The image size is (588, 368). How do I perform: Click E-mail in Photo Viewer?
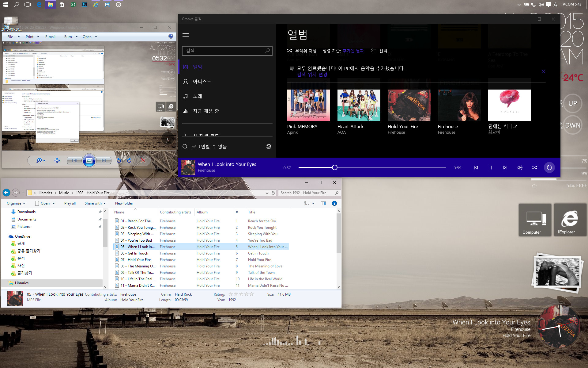(50, 37)
